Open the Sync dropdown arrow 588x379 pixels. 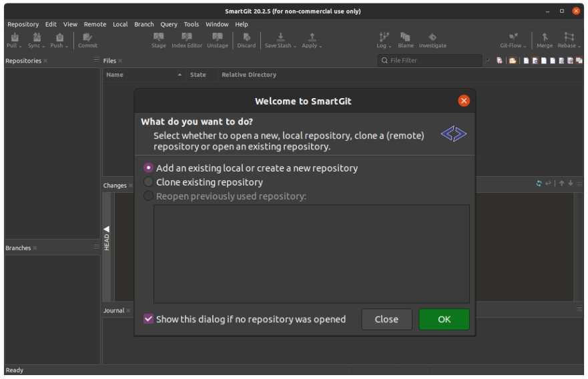[43, 46]
